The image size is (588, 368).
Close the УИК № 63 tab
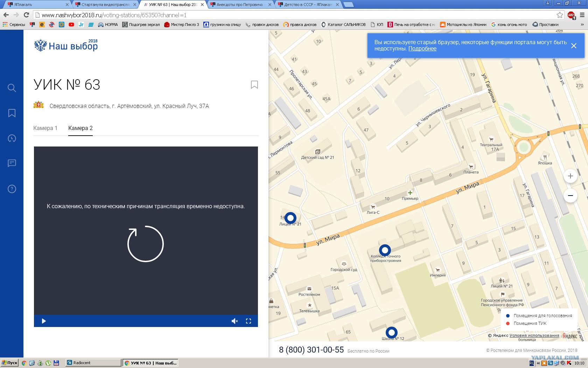(x=202, y=5)
